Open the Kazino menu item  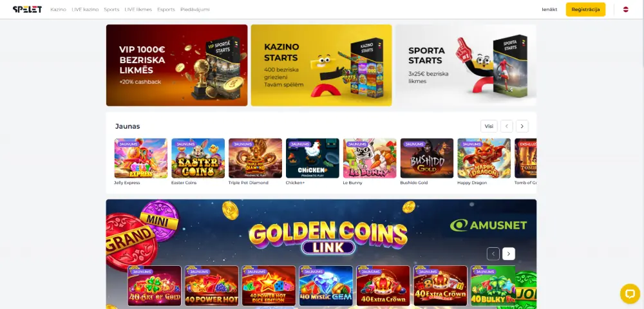[x=59, y=10]
